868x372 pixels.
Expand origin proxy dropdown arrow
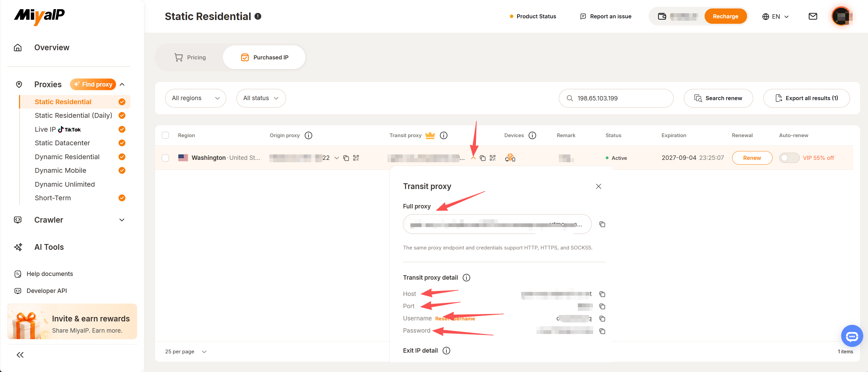pyautogui.click(x=336, y=158)
